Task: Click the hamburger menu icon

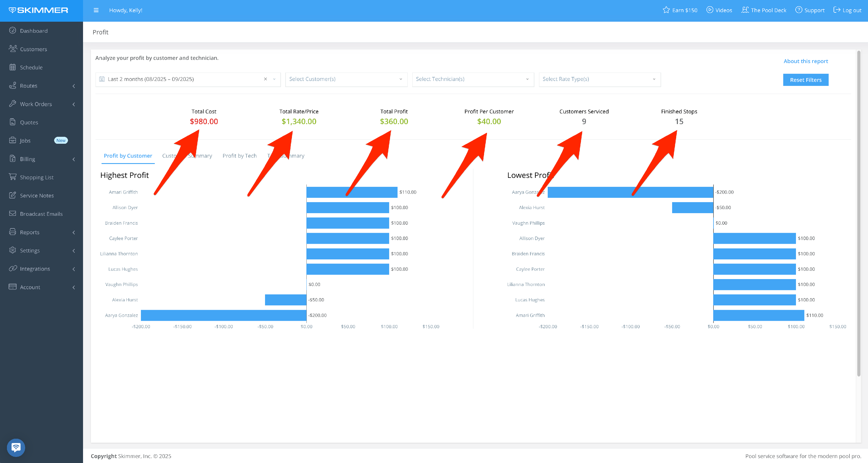Action: point(96,10)
